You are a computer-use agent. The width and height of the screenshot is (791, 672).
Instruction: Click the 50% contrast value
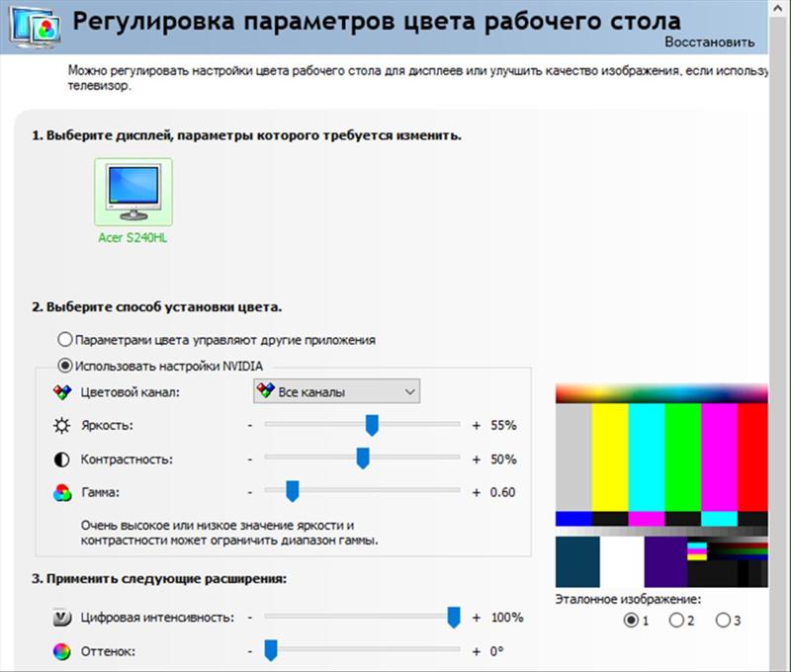pyautogui.click(x=503, y=460)
